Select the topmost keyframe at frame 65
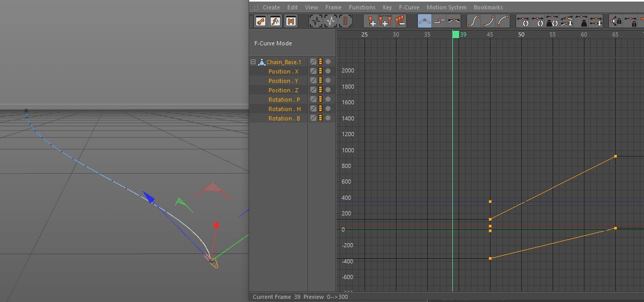644x302 pixels. click(615, 156)
